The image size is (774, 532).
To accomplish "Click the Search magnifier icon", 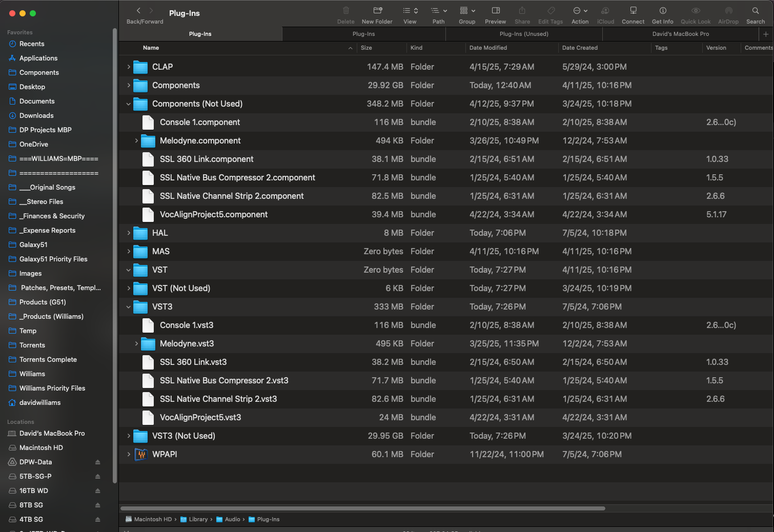I will (x=756, y=11).
